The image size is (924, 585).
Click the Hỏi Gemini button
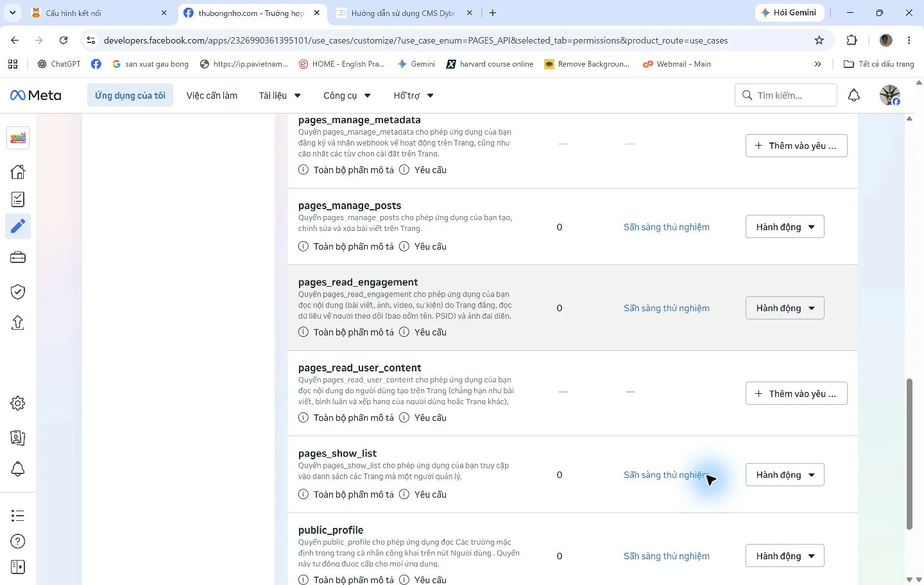pyautogui.click(x=788, y=13)
